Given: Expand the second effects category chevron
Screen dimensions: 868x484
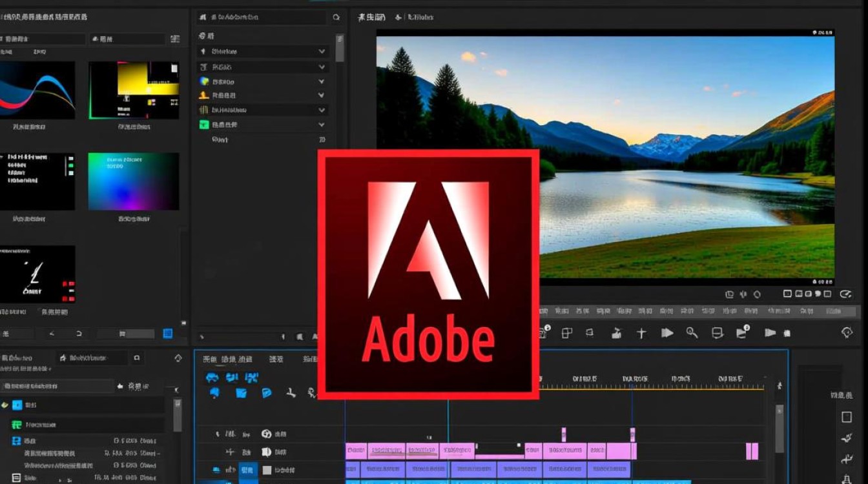Looking at the screenshot, I should (322, 67).
